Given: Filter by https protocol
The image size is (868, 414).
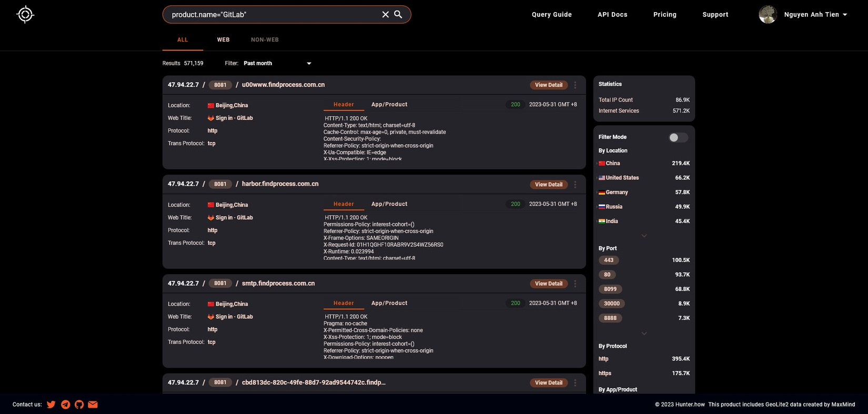Looking at the screenshot, I should pyautogui.click(x=605, y=373).
